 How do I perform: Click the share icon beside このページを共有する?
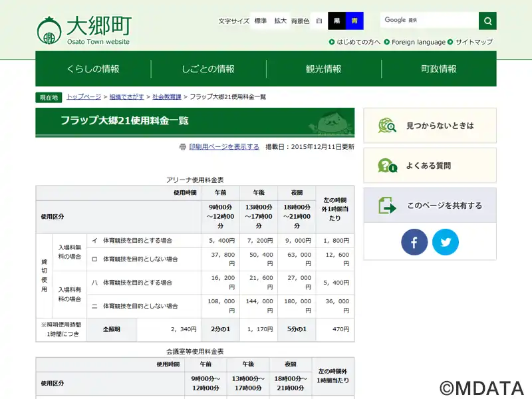coord(387,205)
